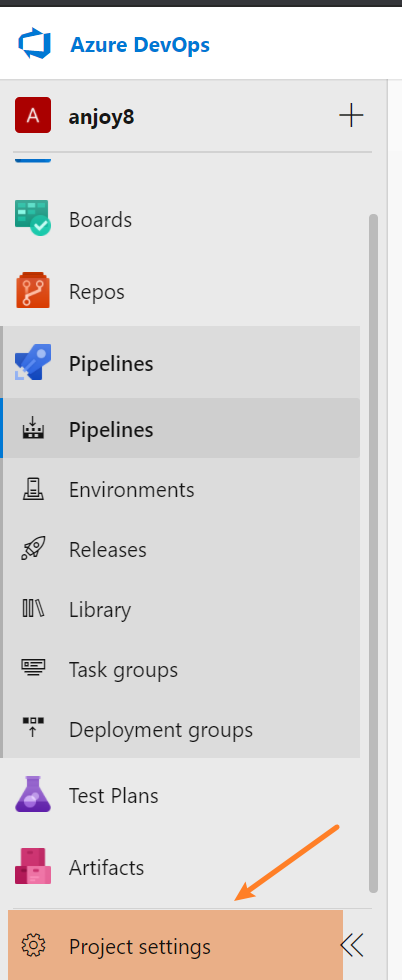Click the Azure DevOps title link
This screenshot has height=980, width=402.
[x=139, y=45]
